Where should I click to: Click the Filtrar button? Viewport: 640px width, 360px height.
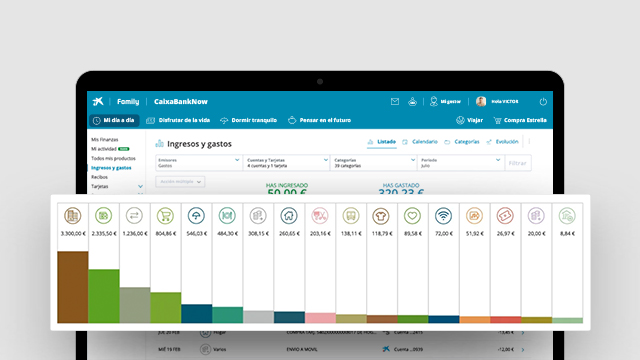click(518, 163)
